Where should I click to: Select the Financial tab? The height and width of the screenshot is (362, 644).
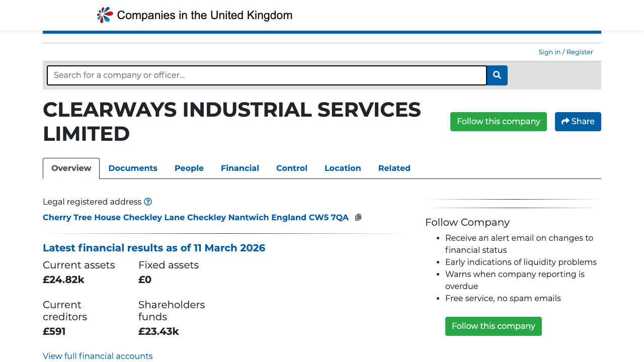[x=239, y=168]
